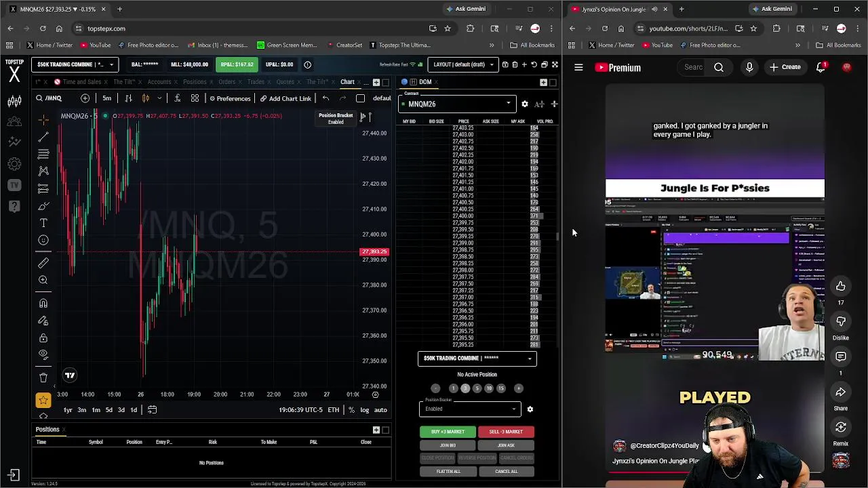Click the /MNQ symbol search field
The height and width of the screenshot is (488, 868).
pyautogui.click(x=54, y=98)
